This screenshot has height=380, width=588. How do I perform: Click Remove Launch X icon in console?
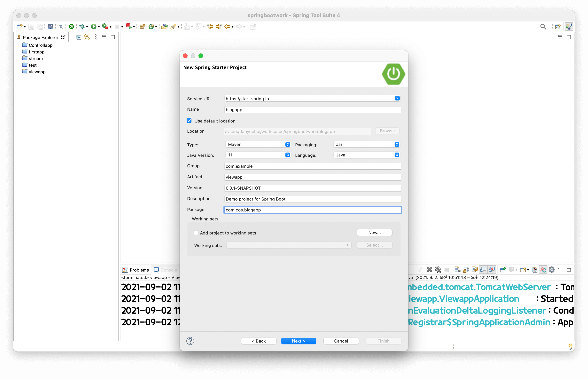tap(429, 270)
